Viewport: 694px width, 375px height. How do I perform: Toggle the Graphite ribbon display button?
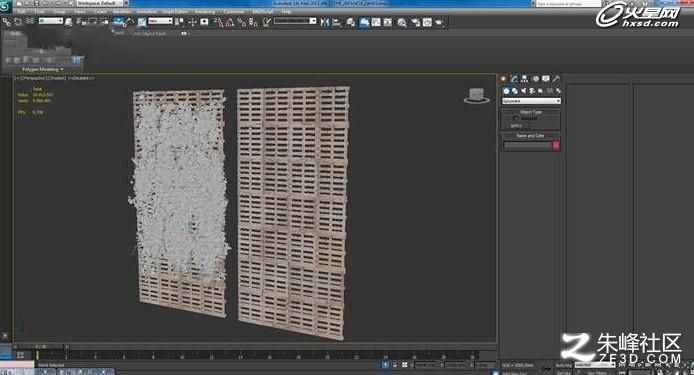point(364,22)
